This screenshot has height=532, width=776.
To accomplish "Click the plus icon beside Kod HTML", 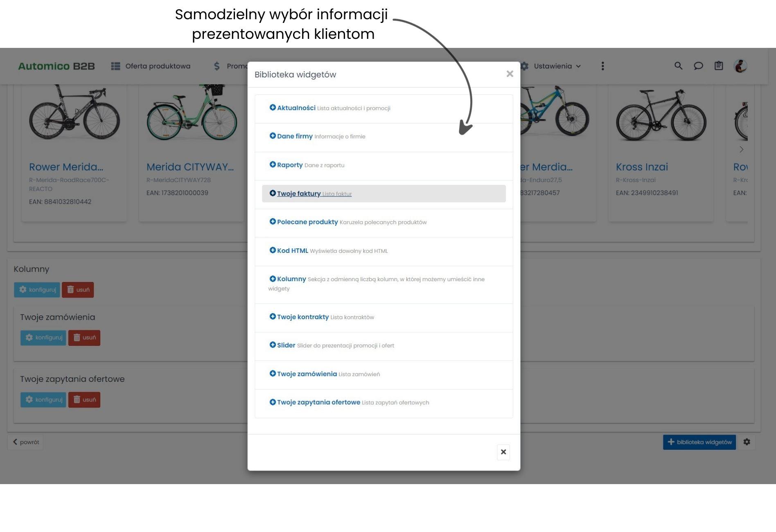I will tap(273, 250).
